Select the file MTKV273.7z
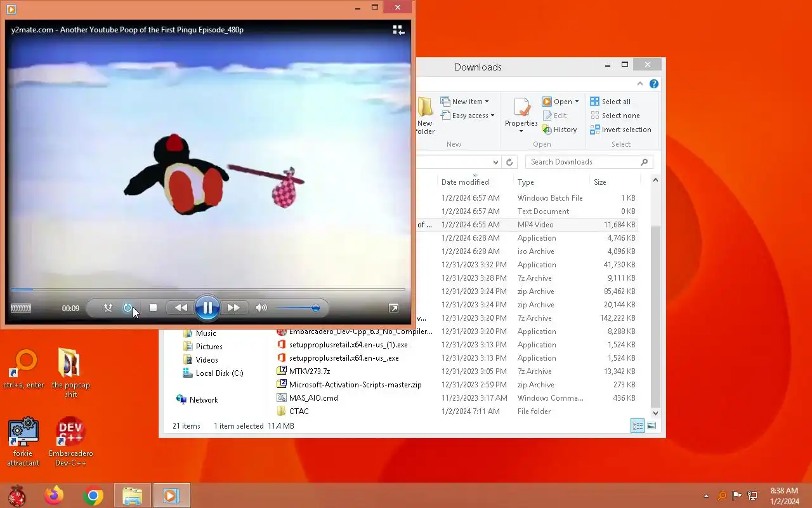Viewport: 812px width, 508px height. (303, 371)
